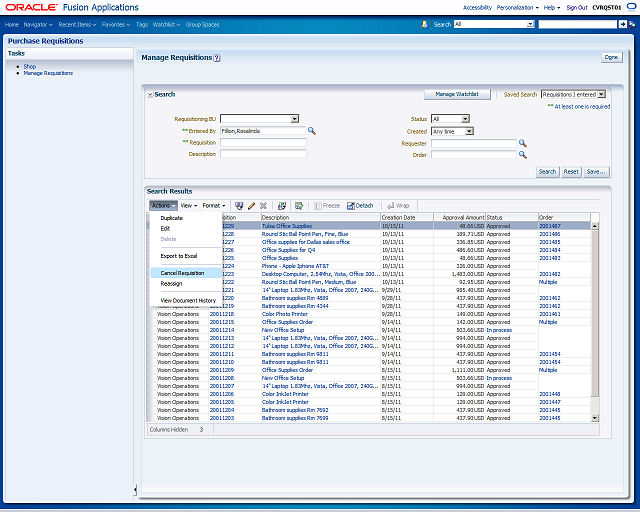
Task: Click the Group Spaces link
Action: coord(202,24)
